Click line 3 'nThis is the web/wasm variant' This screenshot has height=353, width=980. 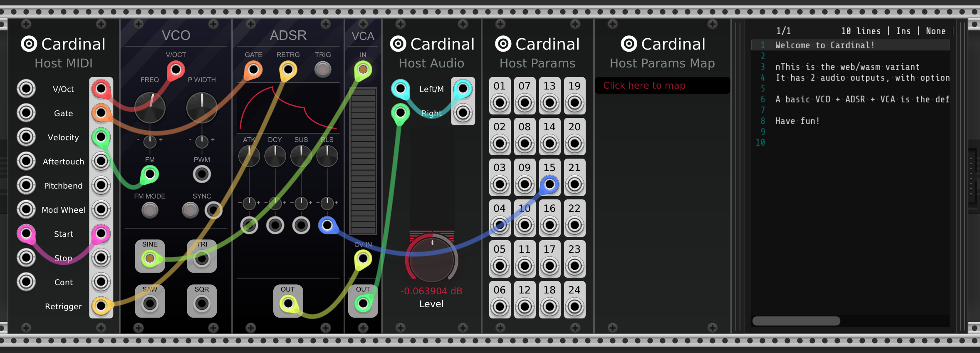[847, 67]
